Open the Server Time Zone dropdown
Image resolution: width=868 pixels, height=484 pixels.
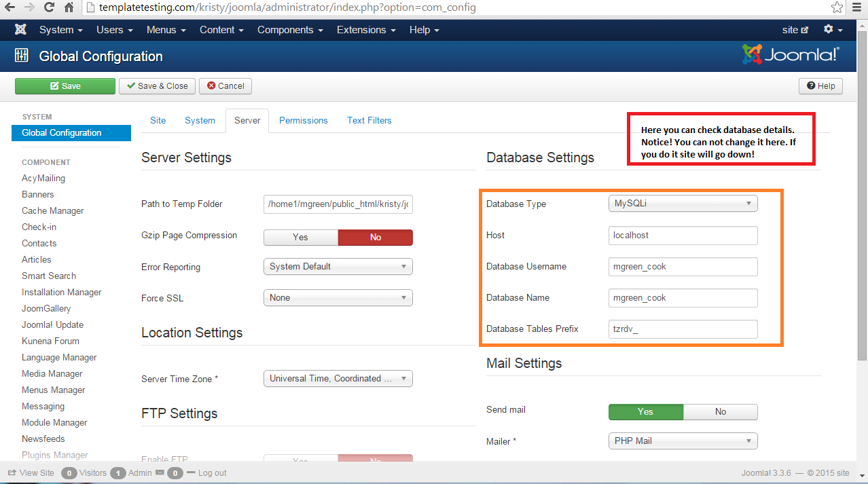tap(338, 379)
